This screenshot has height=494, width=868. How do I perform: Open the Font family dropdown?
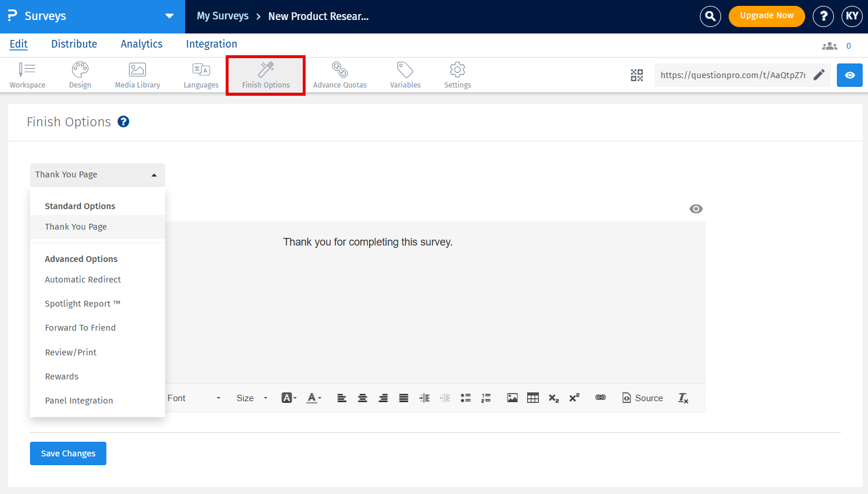[194, 398]
